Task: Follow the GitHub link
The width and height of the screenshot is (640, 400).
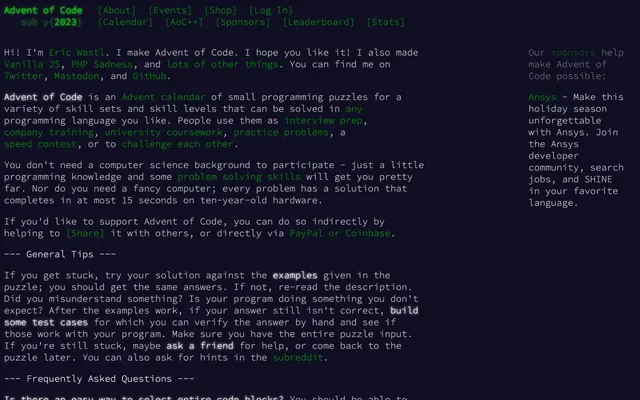Action: coord(151,75)
